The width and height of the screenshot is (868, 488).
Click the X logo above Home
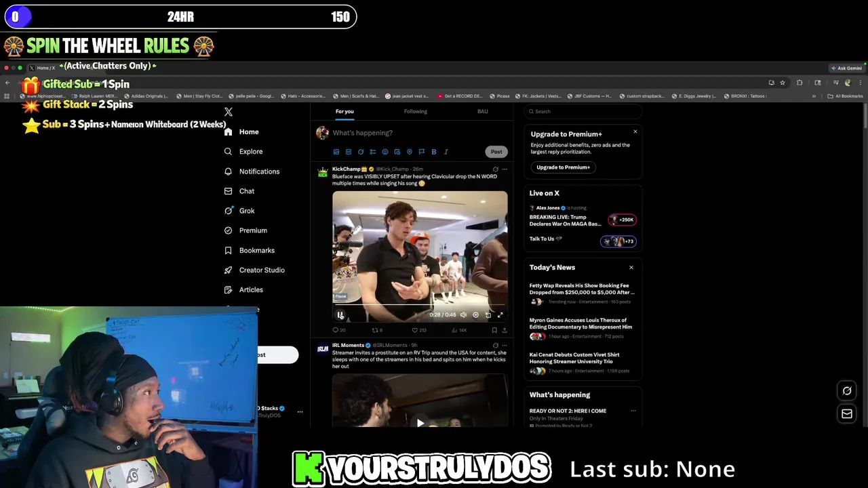pos(229,112)
